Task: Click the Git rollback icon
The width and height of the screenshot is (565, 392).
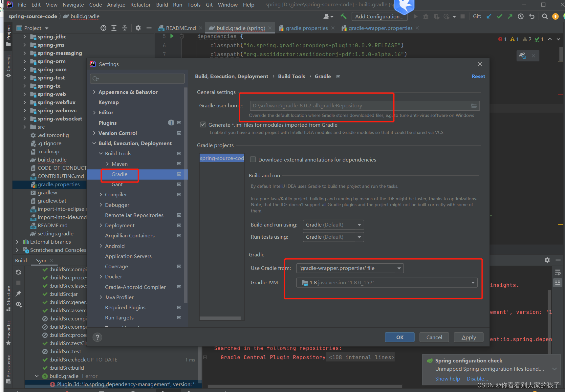Action: click(532, 16)
